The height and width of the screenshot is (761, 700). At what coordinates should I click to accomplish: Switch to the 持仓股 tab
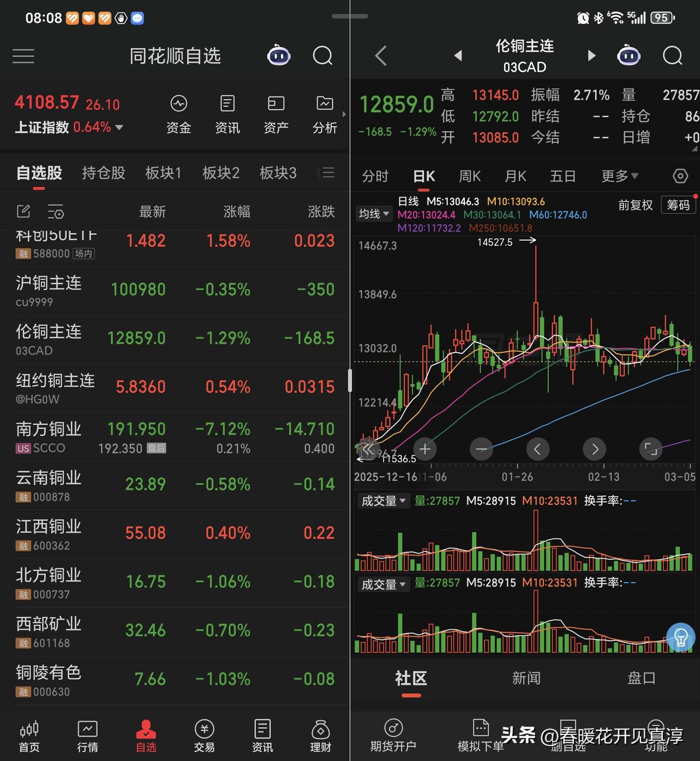(103, 173)
